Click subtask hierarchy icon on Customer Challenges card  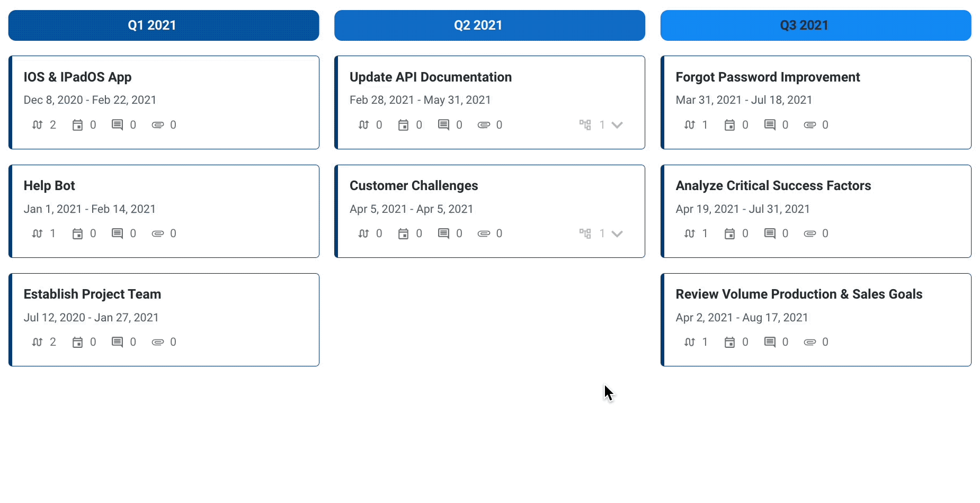[585, 233]
